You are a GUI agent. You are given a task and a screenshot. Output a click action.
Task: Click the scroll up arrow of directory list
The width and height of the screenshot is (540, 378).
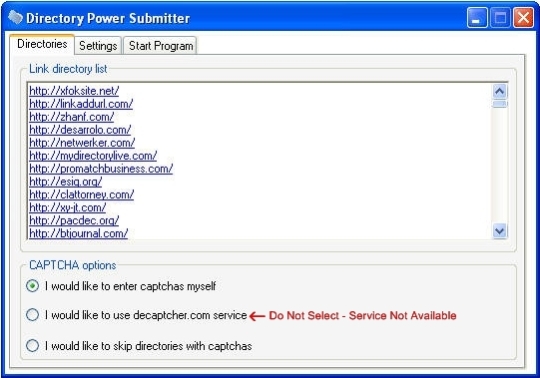(500, 91)
